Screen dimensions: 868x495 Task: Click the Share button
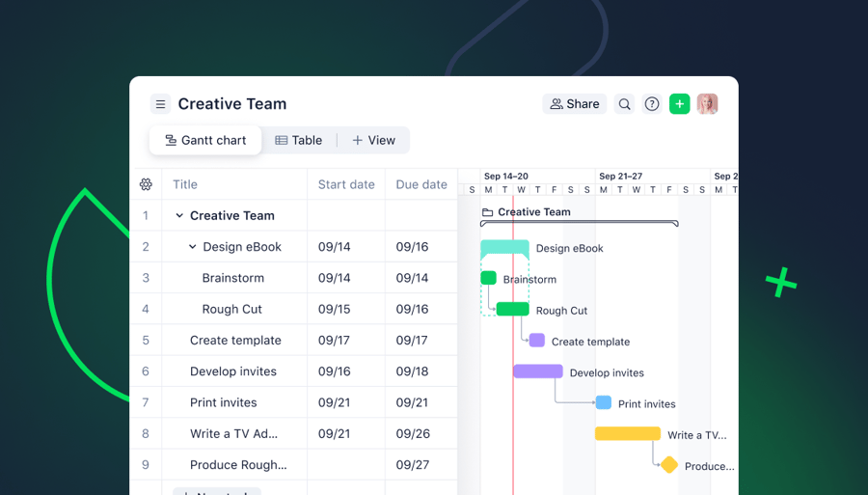click(x=575, y=104)
